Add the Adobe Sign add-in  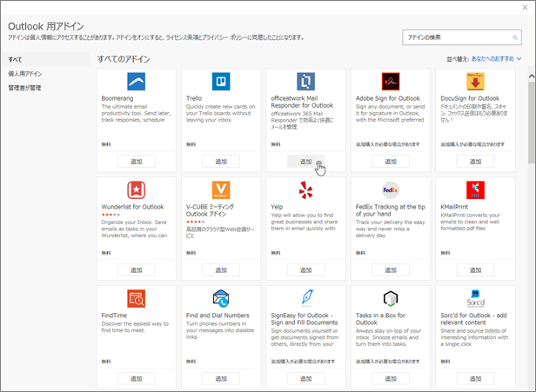click(x=391, y=162)
